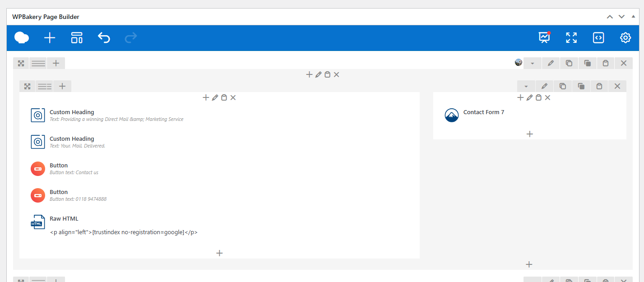Move WPBakery panel down with chevron
The image size is (644, 282).
click(x=621, y=17)
